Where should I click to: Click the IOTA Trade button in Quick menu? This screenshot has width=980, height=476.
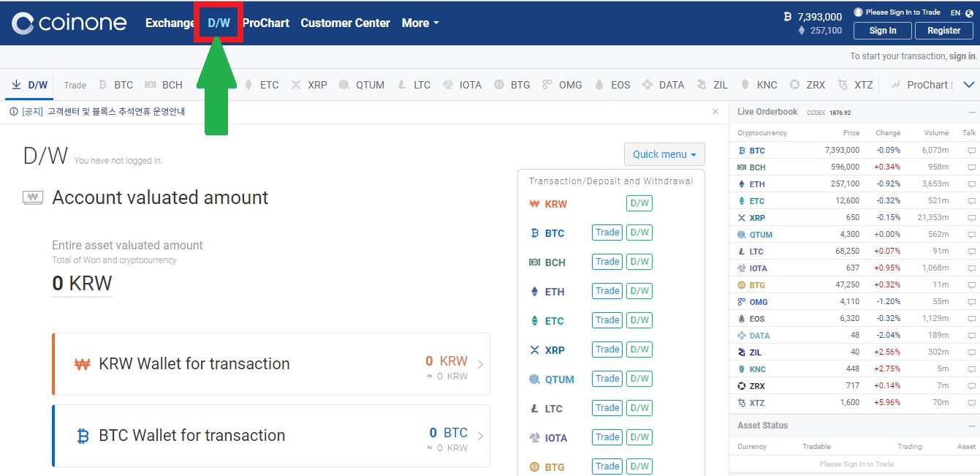click(x=607, y=438)
